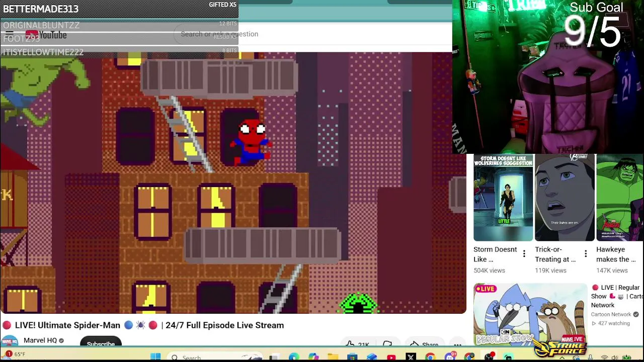
Task: Open the Trick-or-Treating at short title
Action: click(555, 254)
